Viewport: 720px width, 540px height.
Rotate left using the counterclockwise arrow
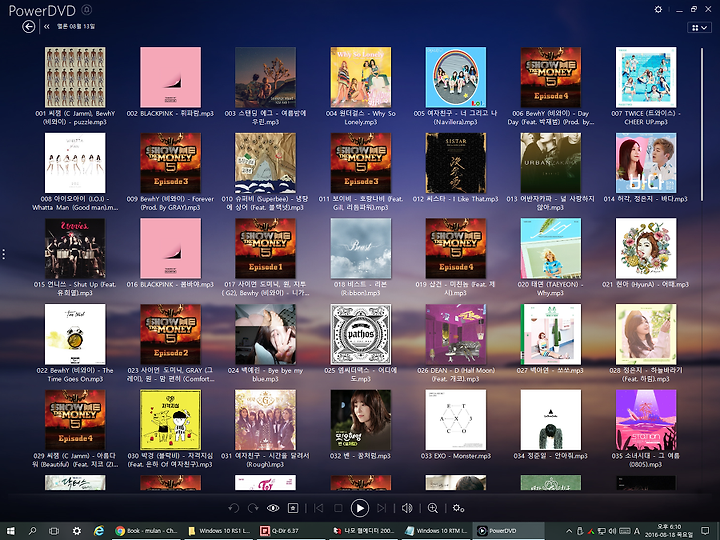coord(234,508)
